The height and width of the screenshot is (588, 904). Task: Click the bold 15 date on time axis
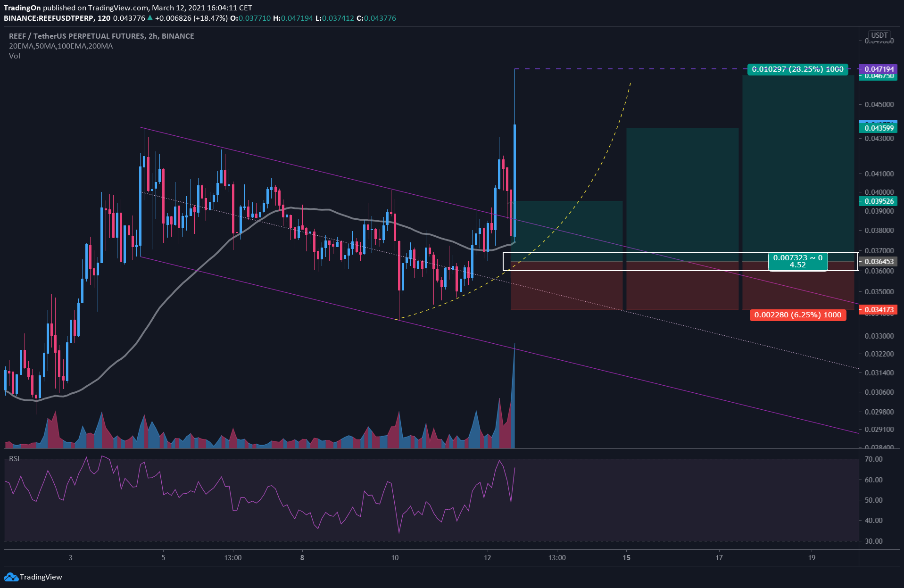[626, 557]
